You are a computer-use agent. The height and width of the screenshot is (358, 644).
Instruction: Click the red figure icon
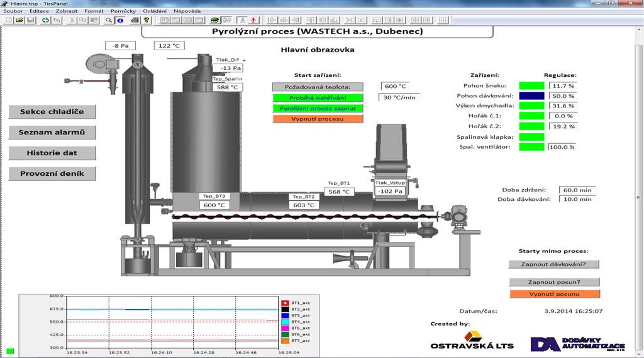[x=253, y=19]
